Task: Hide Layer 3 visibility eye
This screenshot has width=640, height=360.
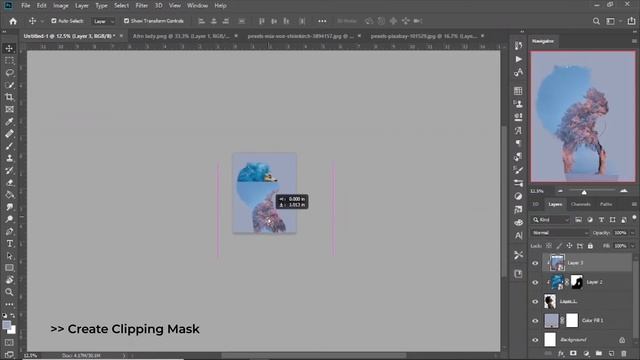Action: tap(535, 263)
